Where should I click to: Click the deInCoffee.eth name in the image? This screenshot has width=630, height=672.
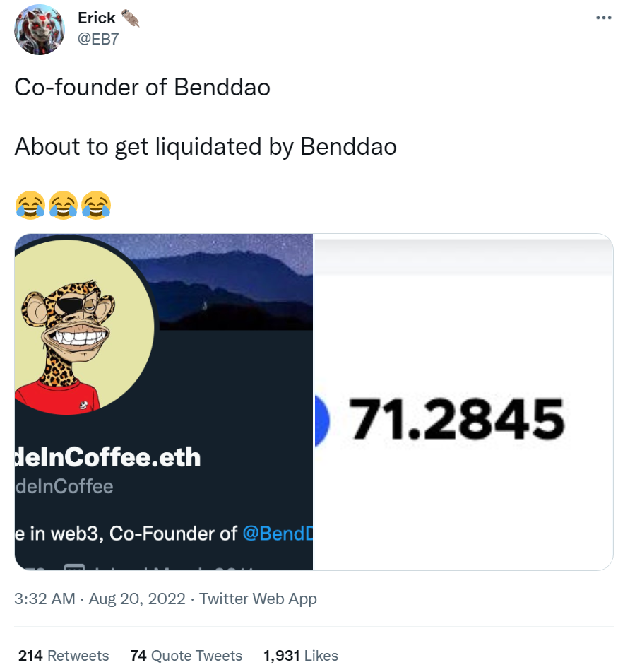click(107, 457)
